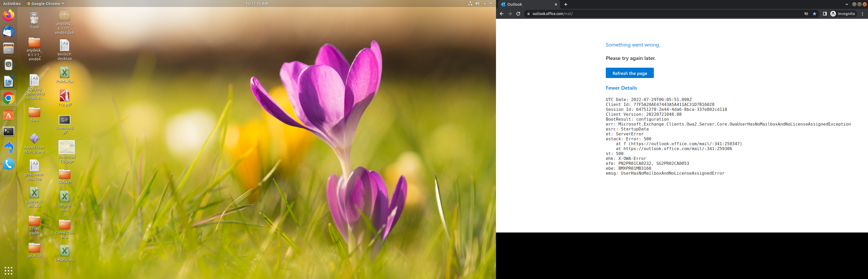Open the blue dolphin app in dock
868x279 pixels.
(9, 148)
